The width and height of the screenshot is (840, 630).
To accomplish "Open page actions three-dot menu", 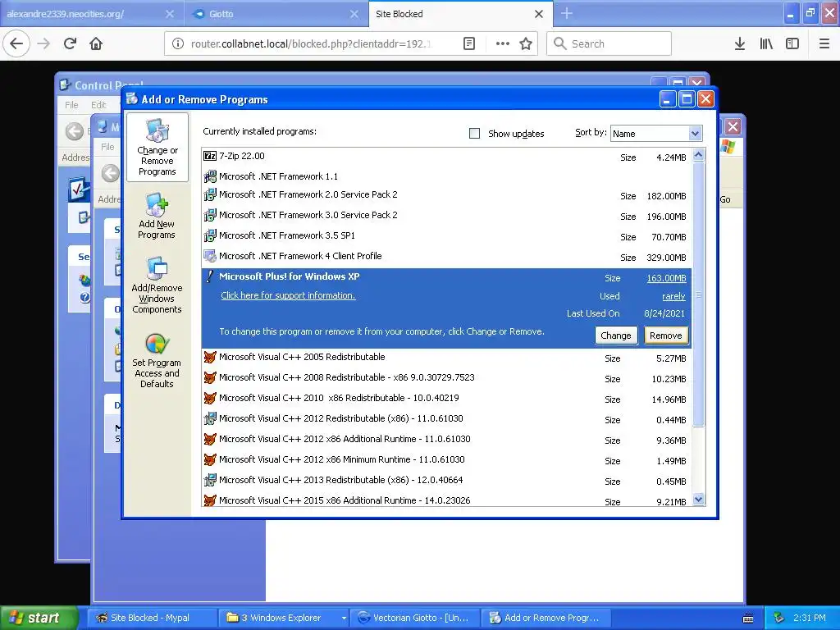I will [x=503, y=43].
